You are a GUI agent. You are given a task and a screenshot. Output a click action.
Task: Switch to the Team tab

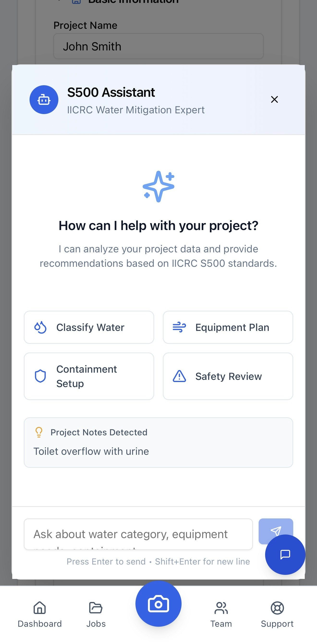point(221,615)
